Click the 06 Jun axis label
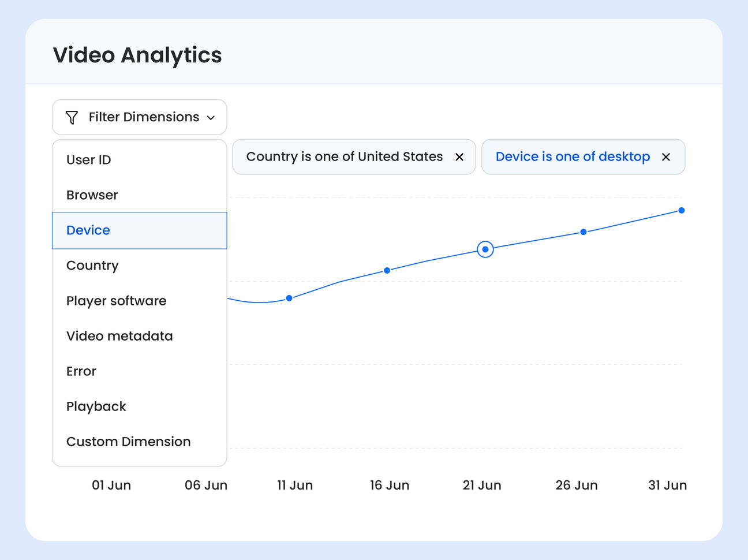The width and height of the screenshot is (748, 560). 206,486
